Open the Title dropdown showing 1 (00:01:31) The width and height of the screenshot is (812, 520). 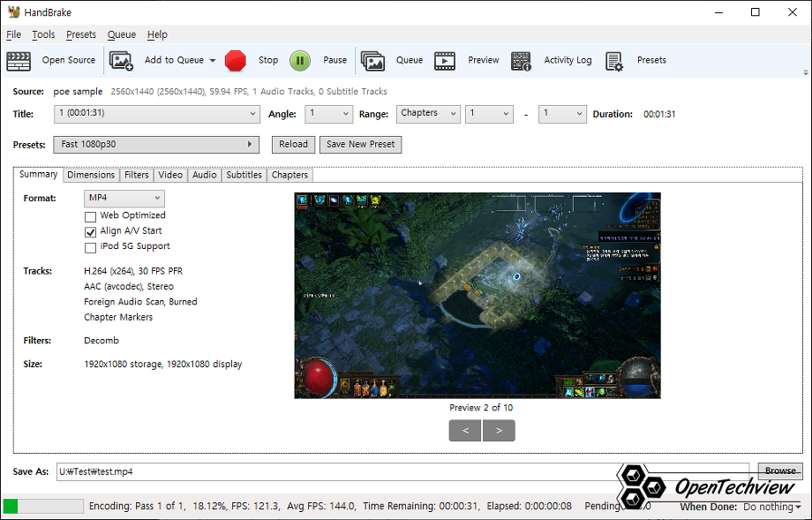(x=156, y=114)
